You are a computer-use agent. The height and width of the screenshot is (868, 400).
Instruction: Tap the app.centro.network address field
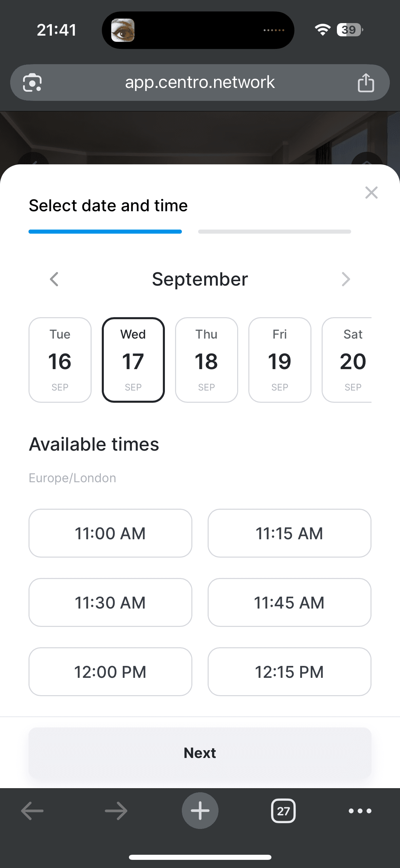click(x=200, y=83)
